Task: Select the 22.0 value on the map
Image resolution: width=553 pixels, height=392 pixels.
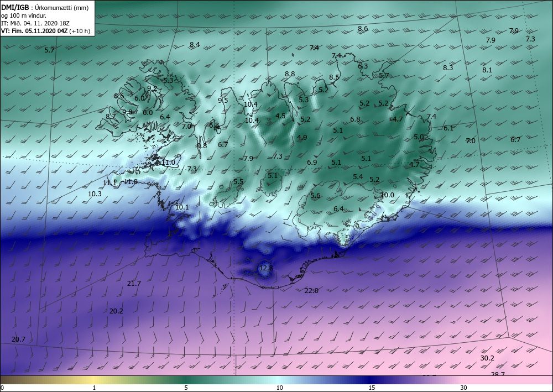Action: (x=311, y=290)
